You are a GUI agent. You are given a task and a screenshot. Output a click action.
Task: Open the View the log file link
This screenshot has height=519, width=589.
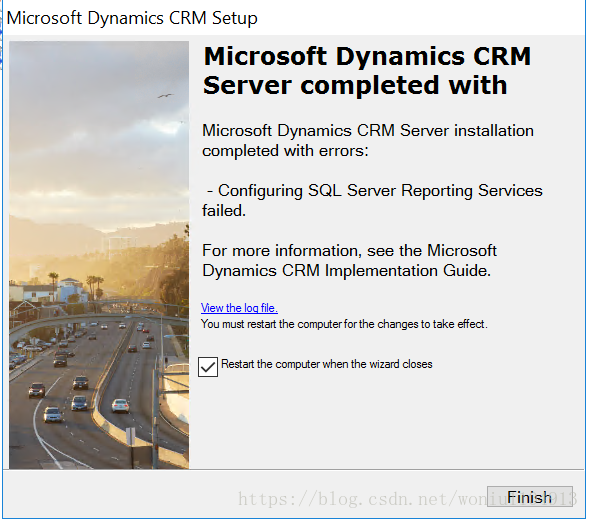point(239,308)
